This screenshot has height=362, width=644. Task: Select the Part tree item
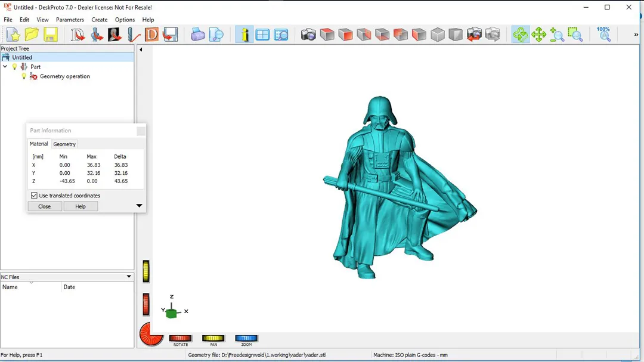[35, 67]
